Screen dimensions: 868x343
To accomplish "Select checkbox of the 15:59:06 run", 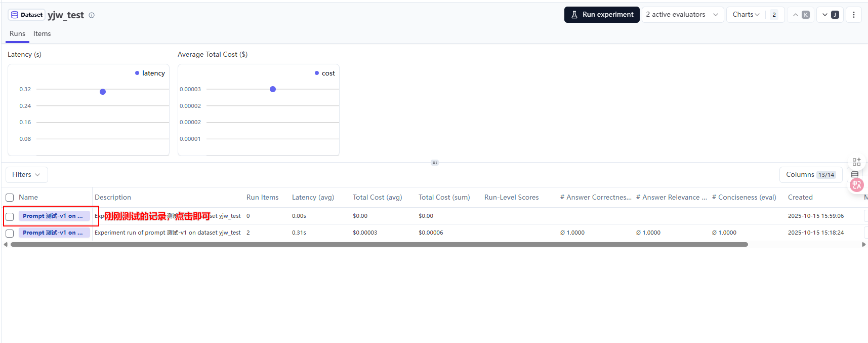I will tap(10, 217).
